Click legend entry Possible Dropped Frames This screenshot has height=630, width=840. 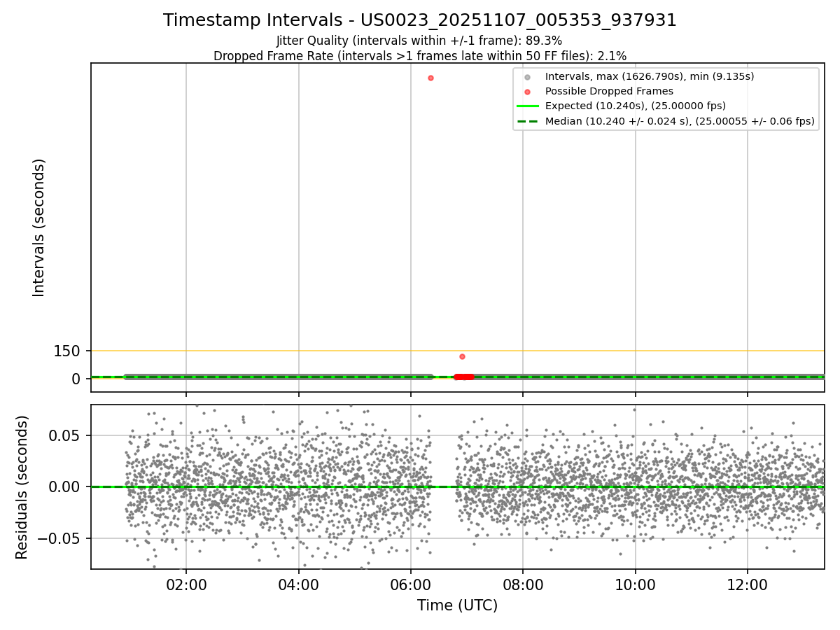pos(609,91)
